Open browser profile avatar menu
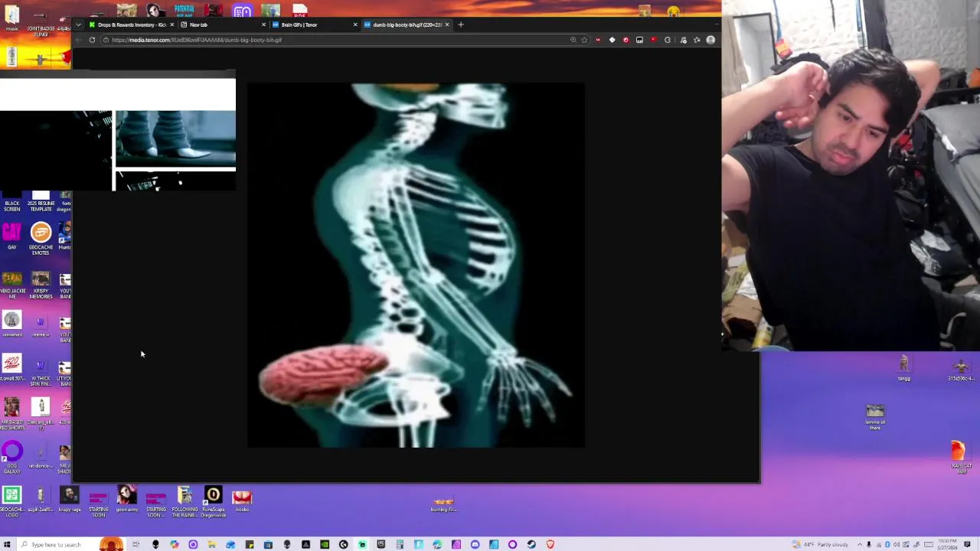980x551 pixels. click(x=710, y=40)
